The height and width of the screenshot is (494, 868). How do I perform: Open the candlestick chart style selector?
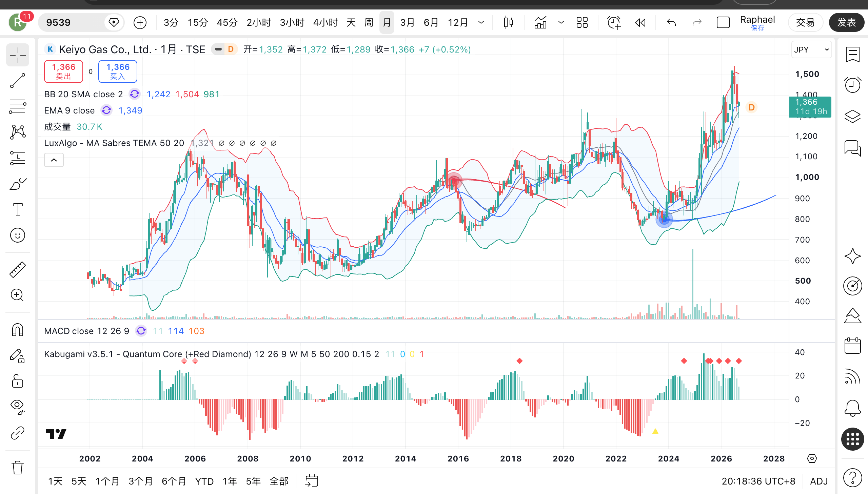point(508,23)
